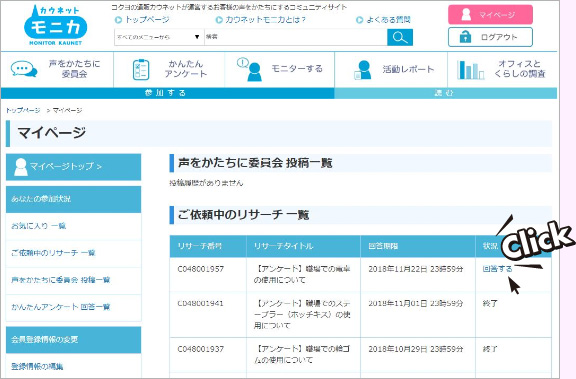Screen dimensions: 576x379
Task: Click the magnifier search button
Action: 400,37
